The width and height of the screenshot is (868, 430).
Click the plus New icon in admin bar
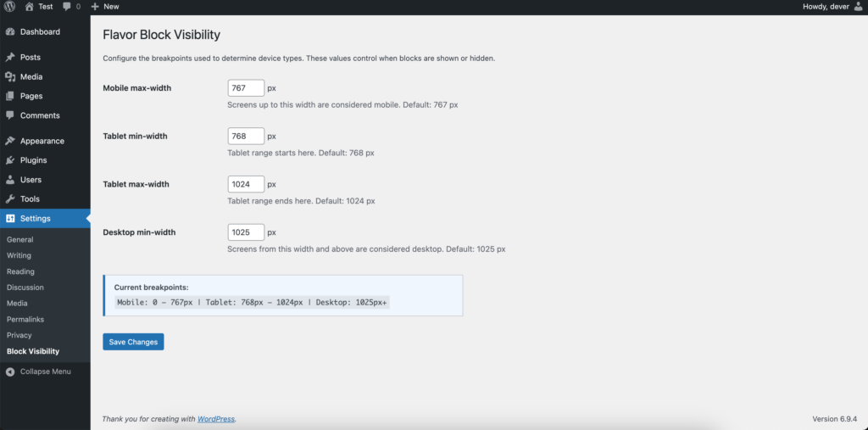click(x=95, y=7)
